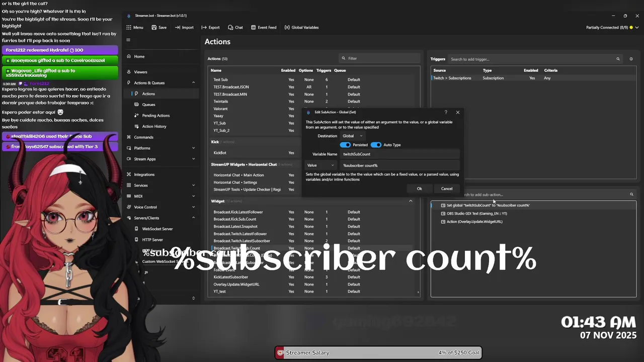Confirm the dialog with Ok

tap(419, 189)
